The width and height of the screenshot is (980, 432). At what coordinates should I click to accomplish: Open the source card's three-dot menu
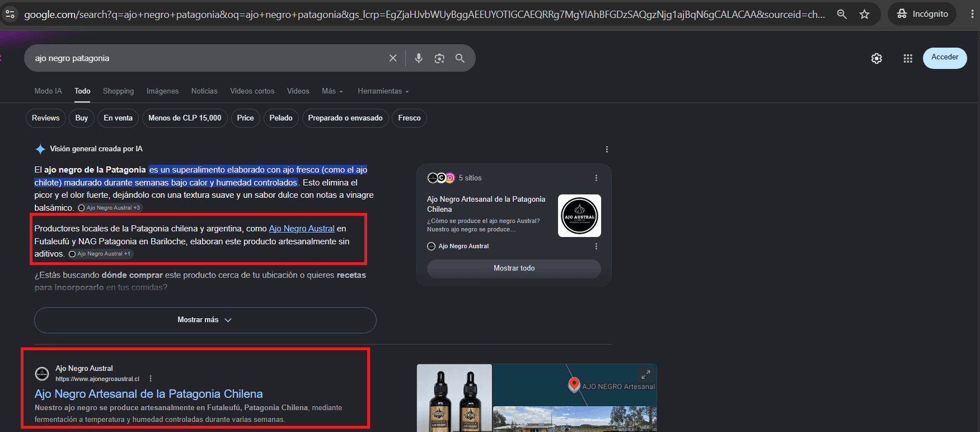[596, 247]
